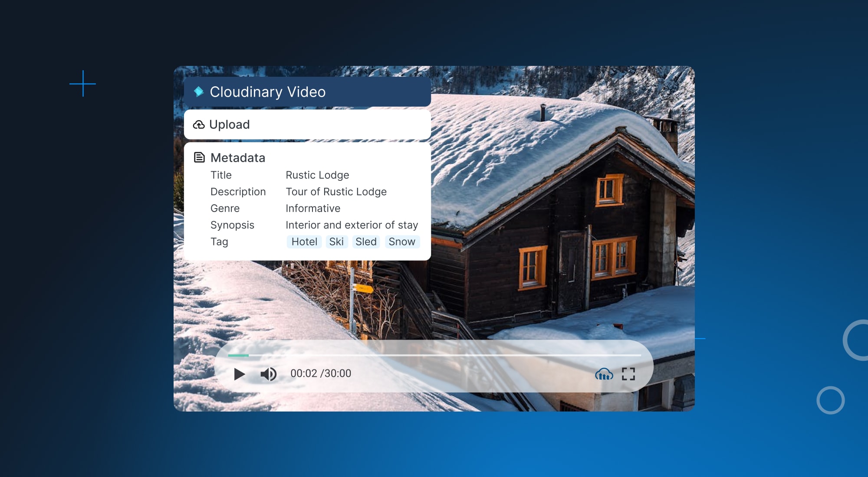Image resolution: width=868 pixels, height=477 pixels.
Task: Click the genre value Informative
Action: click(x=313, y=209)
